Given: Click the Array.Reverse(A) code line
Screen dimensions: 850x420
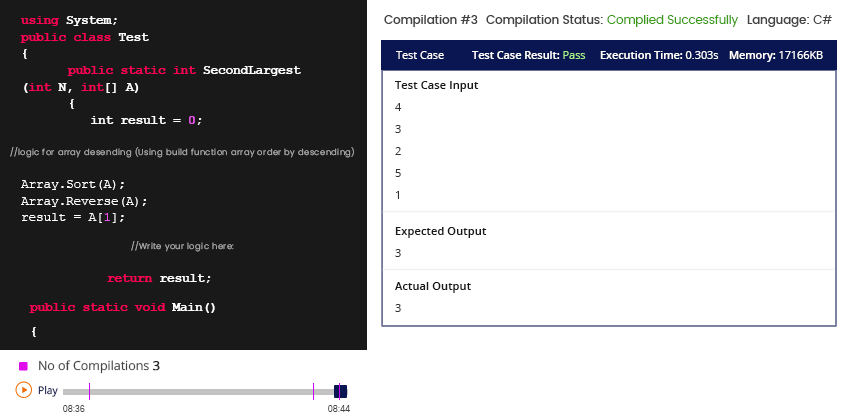Looking at the screenshot, I should point(77,201).
